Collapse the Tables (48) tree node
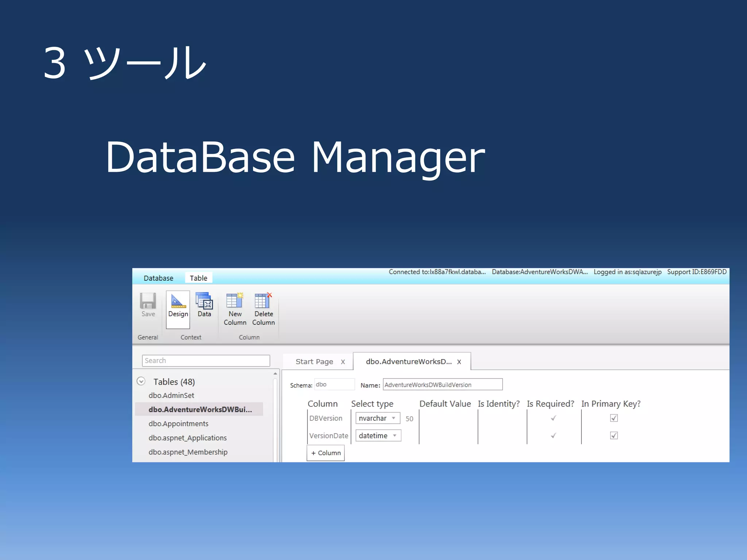Image resolution: width=747 pixels, height=560 pixels. [141, 381]
